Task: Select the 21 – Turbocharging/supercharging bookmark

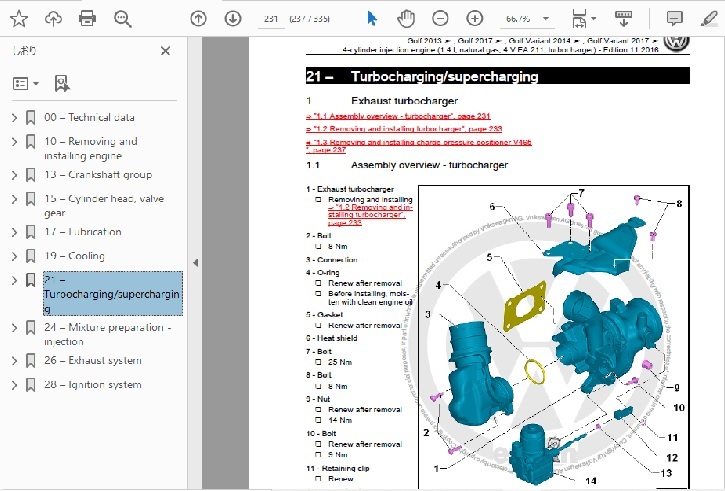Action: coord(113,294)
